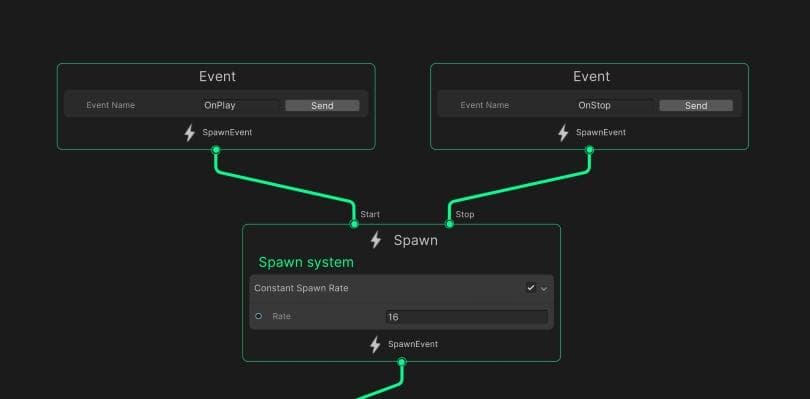Select the Event title above OnStop
This screenshot has width=810, height=399.
point(591,76)
